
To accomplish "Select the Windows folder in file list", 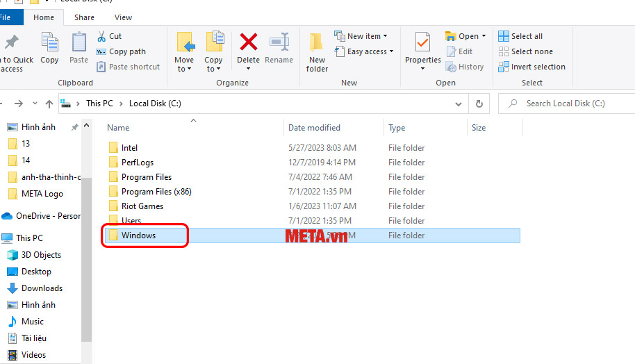I will 138,235.
